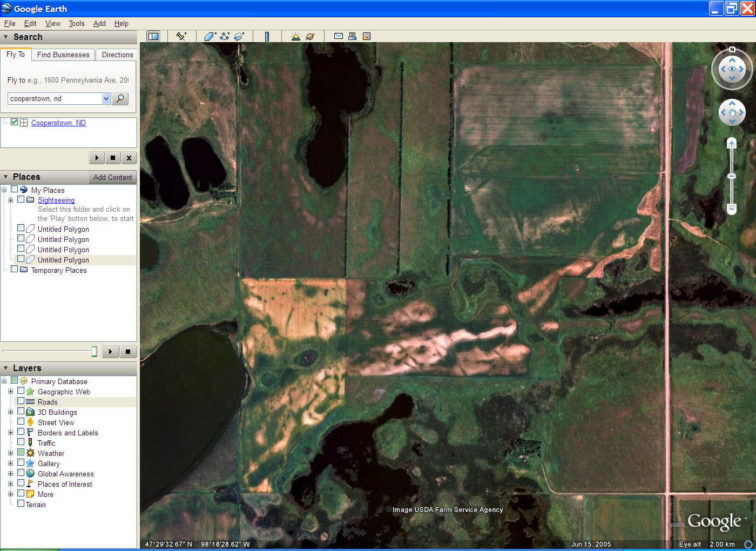
Task: Expand the Sightseeing folder tree node
Action: (x=10, y=200)
